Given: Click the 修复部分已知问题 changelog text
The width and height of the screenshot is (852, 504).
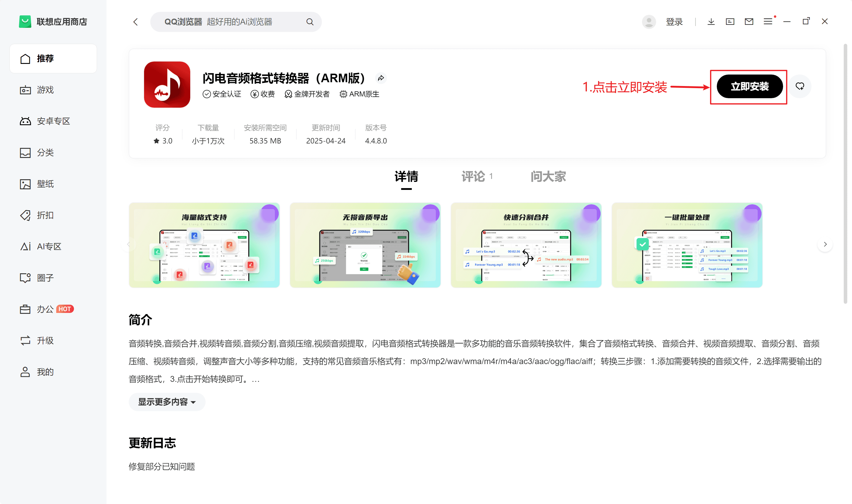Looking at the screenshot, I should click(162, 467).
